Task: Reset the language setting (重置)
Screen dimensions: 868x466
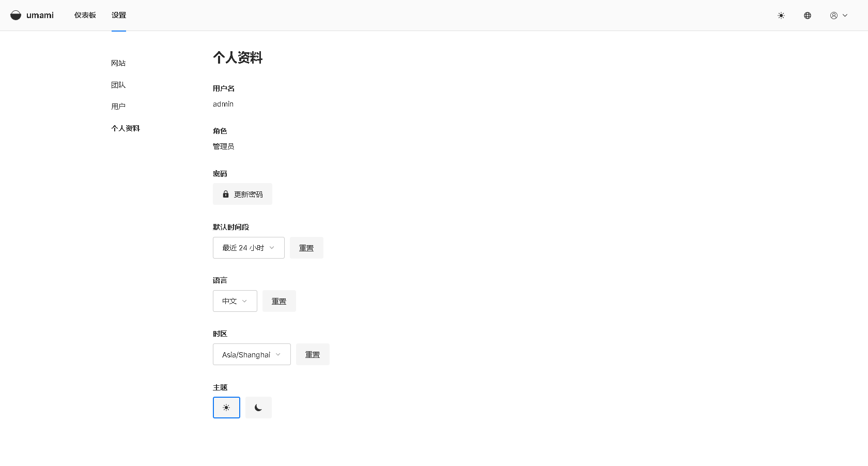Action: coord(279,301)
